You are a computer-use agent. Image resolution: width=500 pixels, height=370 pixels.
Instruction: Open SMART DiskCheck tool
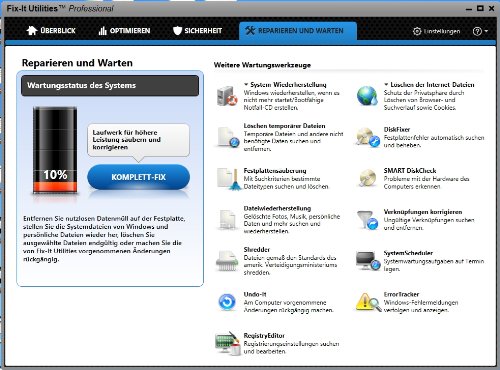click(410, 171)
